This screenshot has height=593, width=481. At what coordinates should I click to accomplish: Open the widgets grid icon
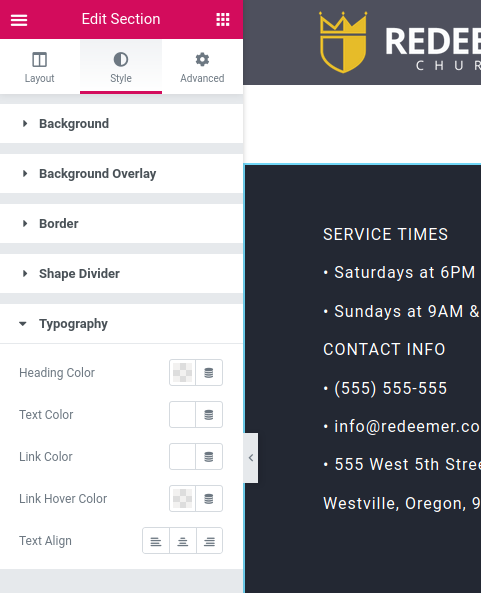223,19
